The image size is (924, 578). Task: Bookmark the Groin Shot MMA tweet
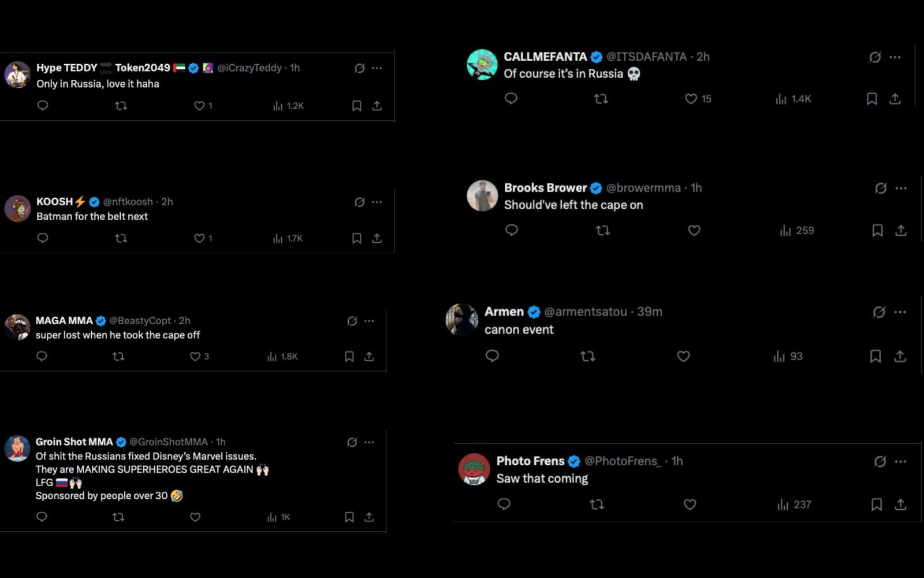point(349,517)
